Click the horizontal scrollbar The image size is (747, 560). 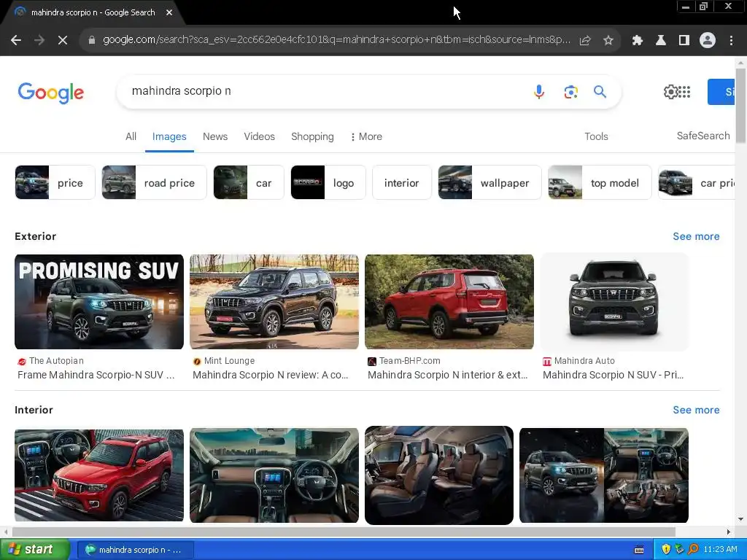coord(344,532)
